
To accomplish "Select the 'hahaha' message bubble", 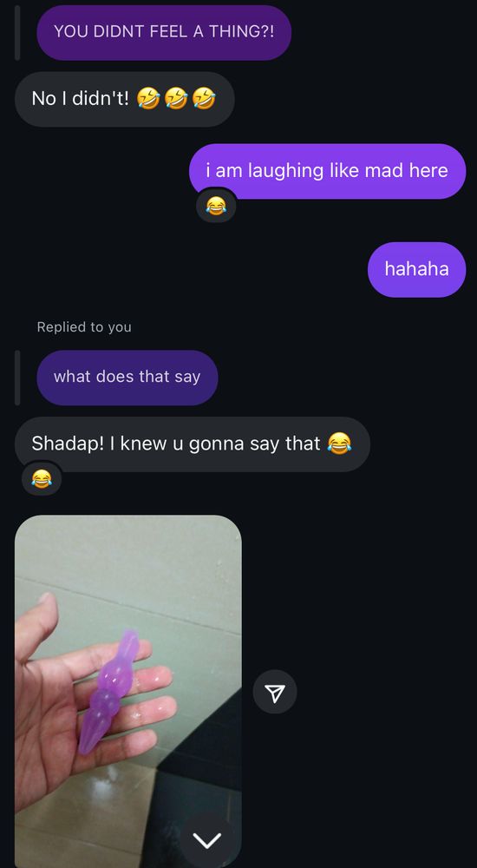I will pos(416,270).
